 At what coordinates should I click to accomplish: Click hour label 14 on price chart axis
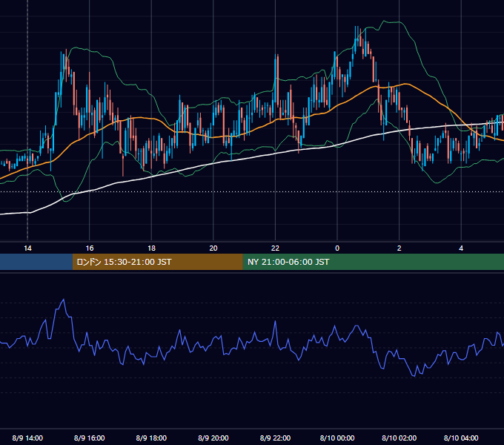point(27,248)
